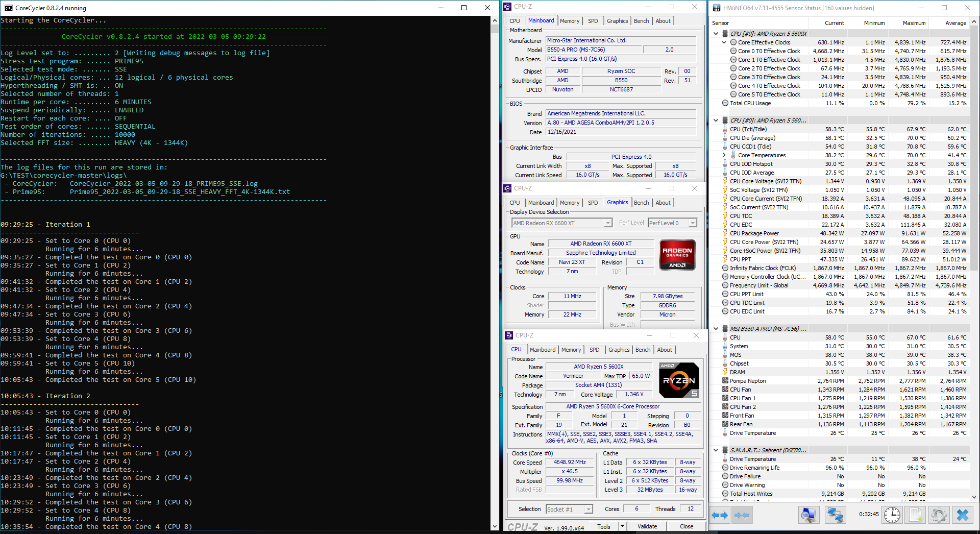Select the Total Host Writes row

tap(841, 494)
